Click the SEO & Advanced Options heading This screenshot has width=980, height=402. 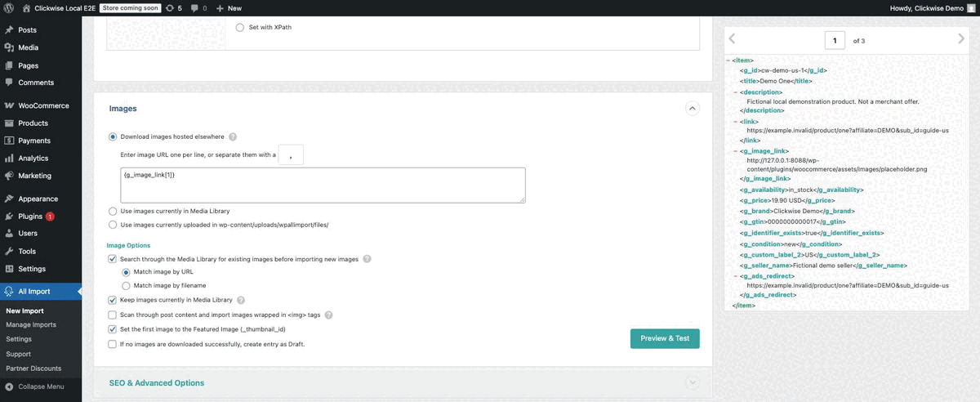157,382
